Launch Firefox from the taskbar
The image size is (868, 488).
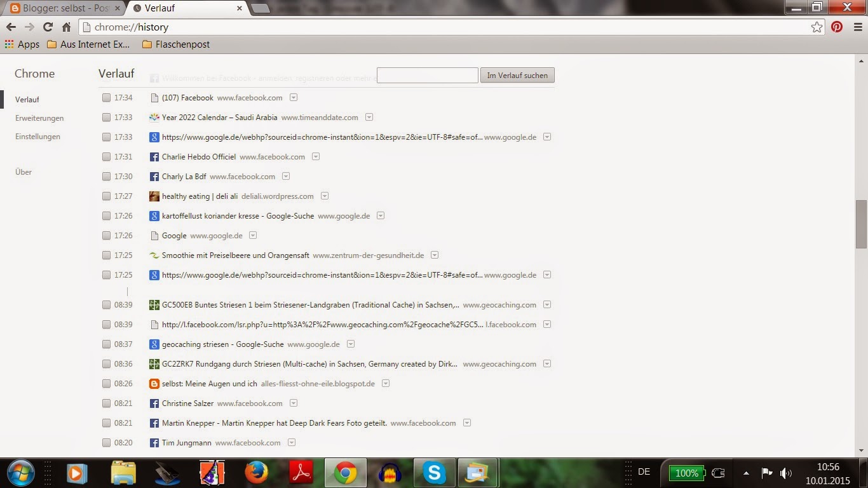tap(257, 473)
